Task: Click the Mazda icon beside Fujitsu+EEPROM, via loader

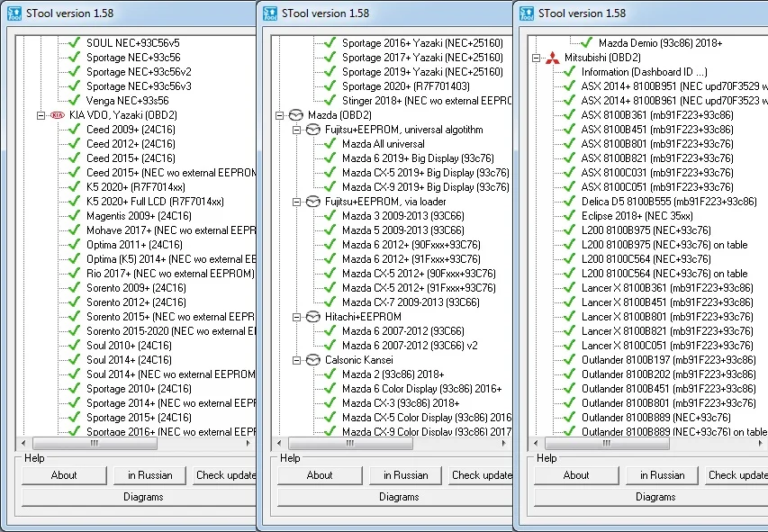Action: [x=313, y=202]
